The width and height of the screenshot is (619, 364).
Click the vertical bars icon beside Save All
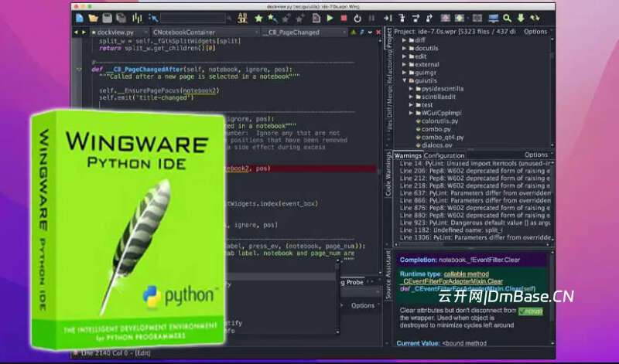(137, 18)
